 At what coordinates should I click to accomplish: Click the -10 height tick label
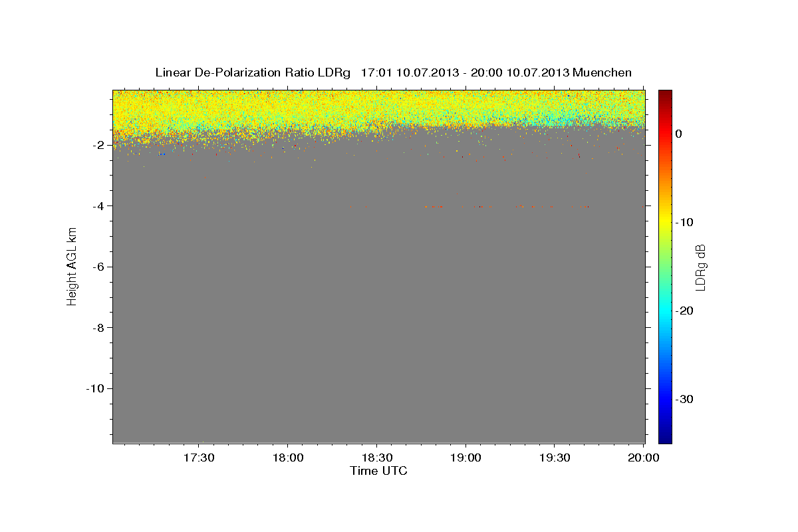pyautogui.click(x=96, y=388)
